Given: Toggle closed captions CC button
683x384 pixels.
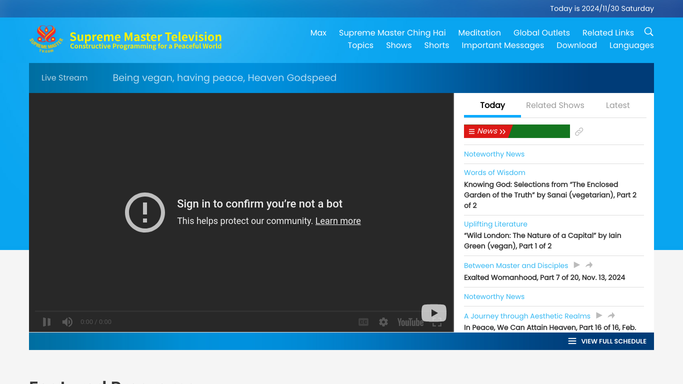Looking at the screenshot, I should pyautogui.click(x=363, y=322).
